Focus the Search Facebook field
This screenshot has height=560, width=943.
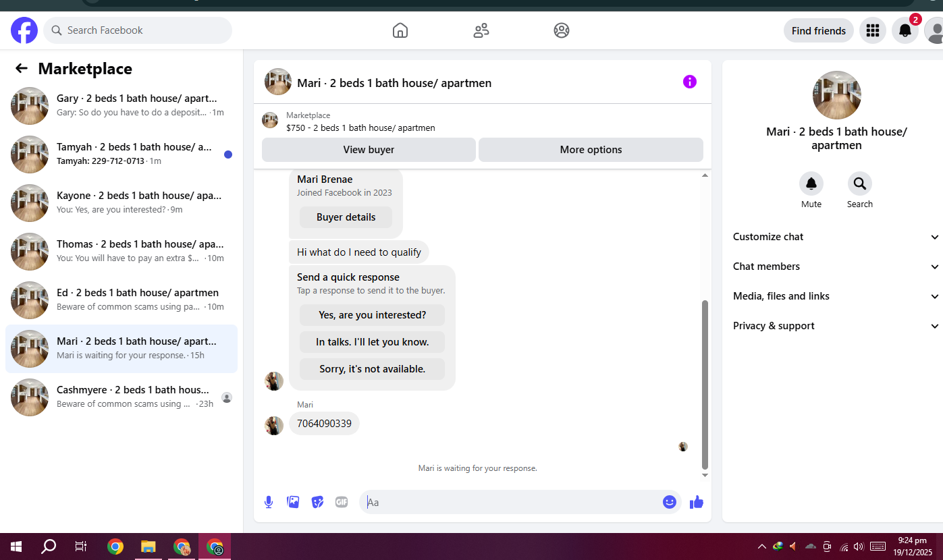click(138, 30)
